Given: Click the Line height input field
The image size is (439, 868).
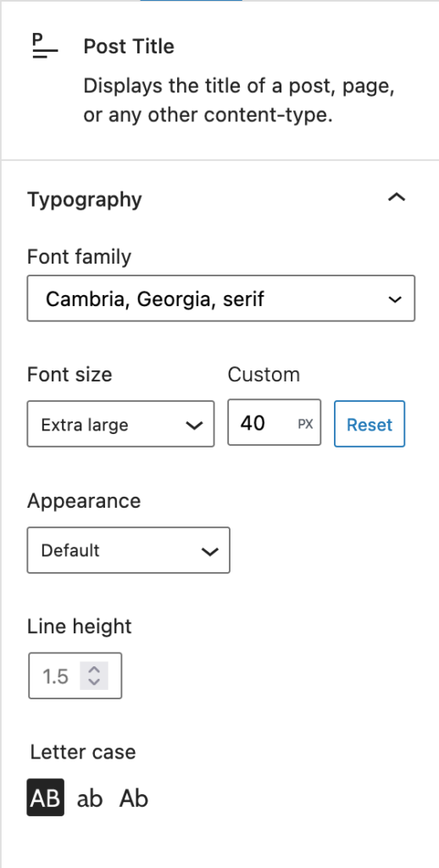Looking at the screenshot, I should 75,676.
